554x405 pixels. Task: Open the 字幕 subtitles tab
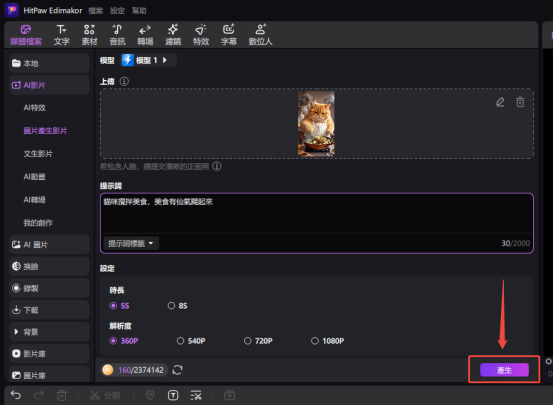[x=229, y=35]
